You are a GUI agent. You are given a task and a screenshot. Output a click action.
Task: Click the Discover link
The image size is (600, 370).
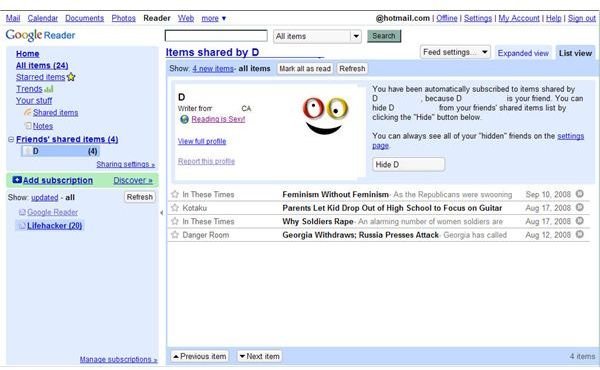click(x=133, y=180)
